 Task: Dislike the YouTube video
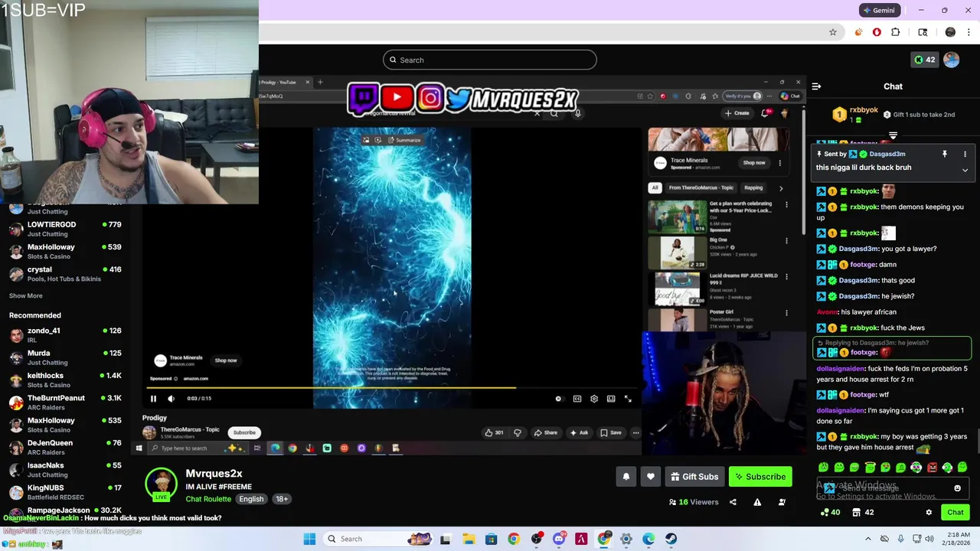[518, 432]
